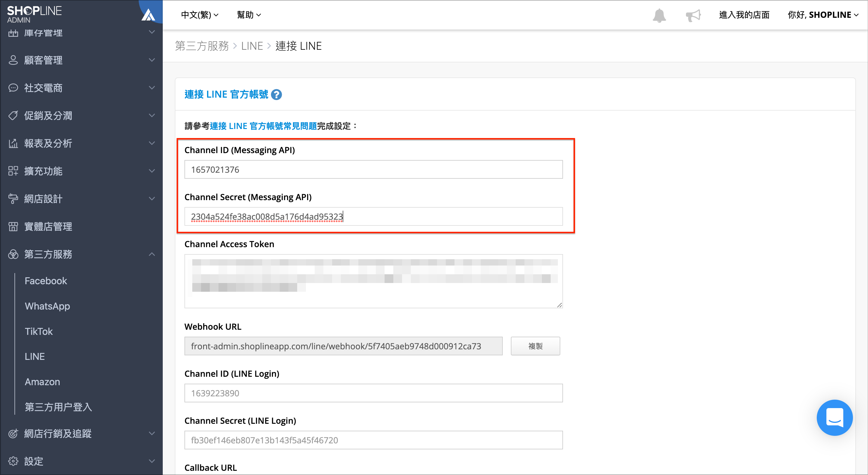
Task: Click the extensions grid icon
Action: pyautogui.click(x=13, y=171)
